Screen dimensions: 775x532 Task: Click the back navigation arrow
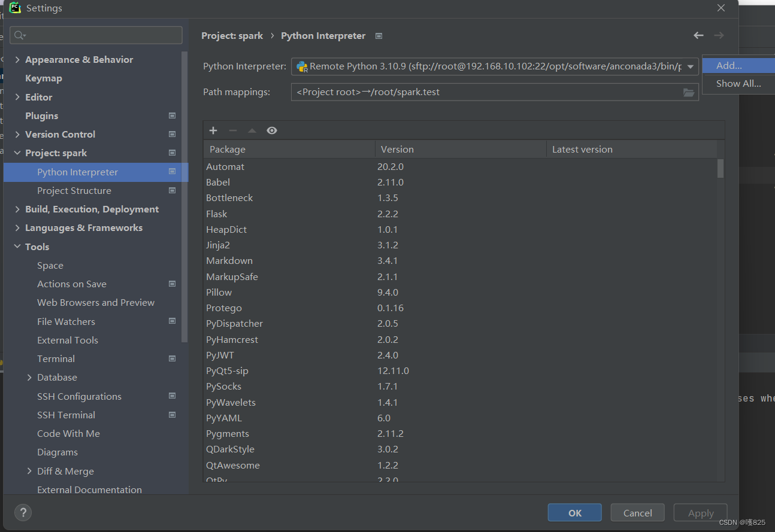(698, 35)
